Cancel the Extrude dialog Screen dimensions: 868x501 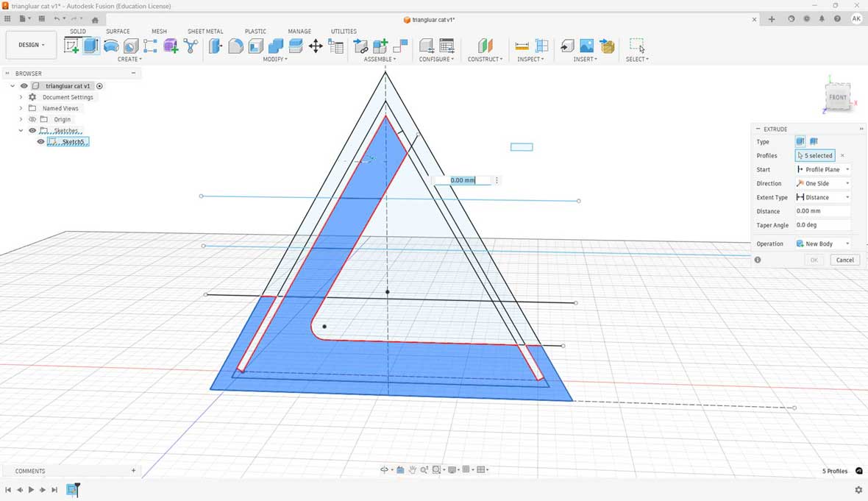(844, 260)
